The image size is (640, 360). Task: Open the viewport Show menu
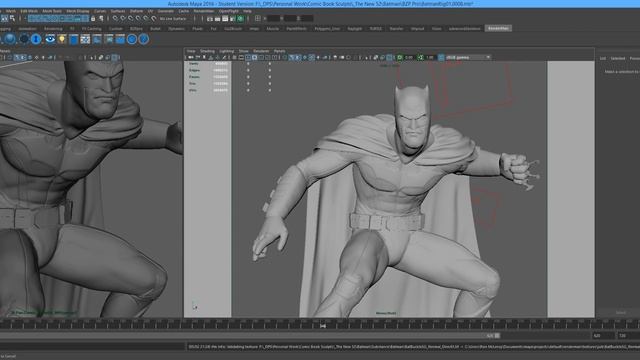pos(244,51)
